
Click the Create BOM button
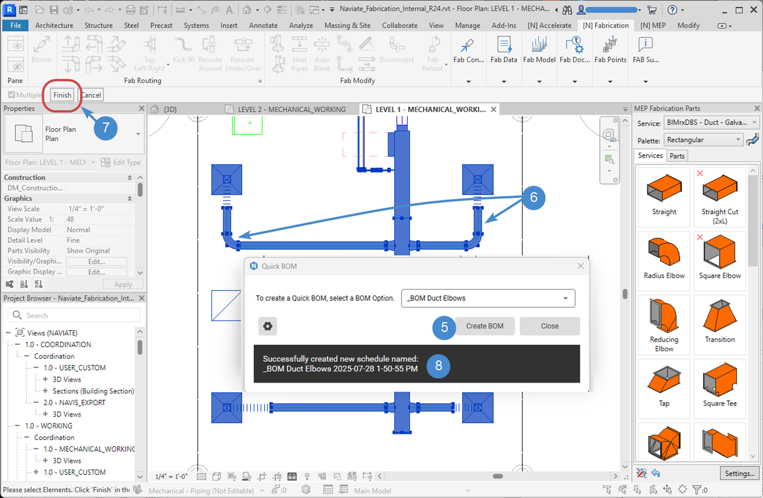(485, 326)
